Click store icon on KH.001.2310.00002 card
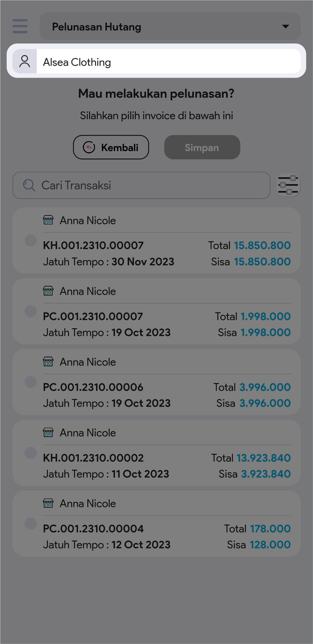The image size is (313, 644). [48, 433]
